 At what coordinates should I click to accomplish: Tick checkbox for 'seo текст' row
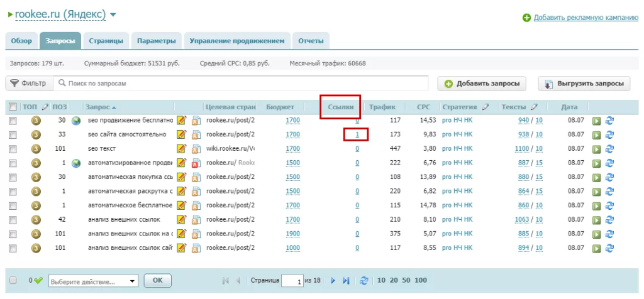(13, 149)
